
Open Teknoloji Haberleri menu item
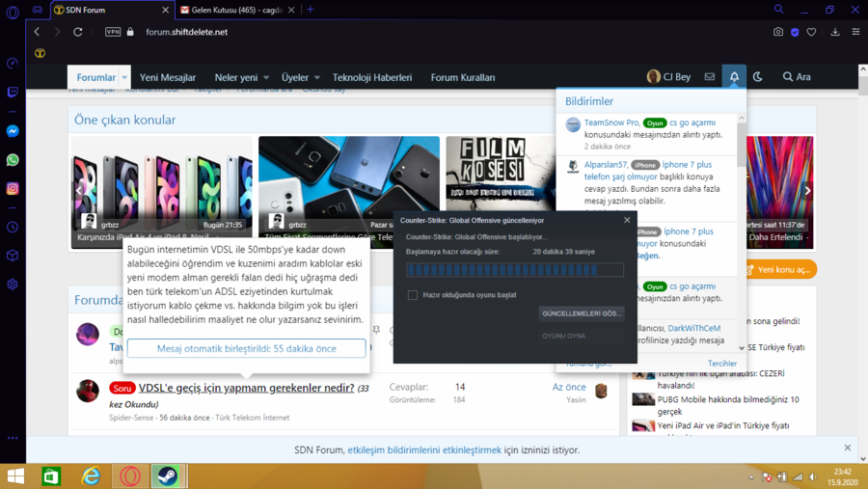[372, 77]
